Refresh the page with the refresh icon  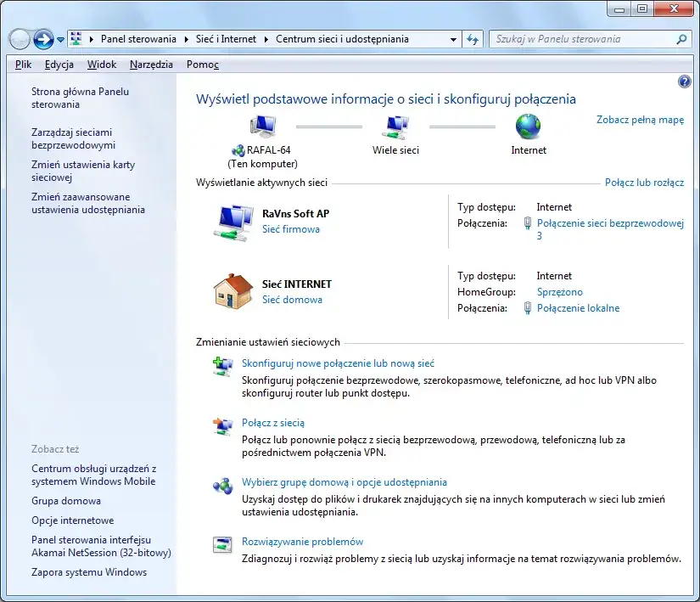coord(473,38)
